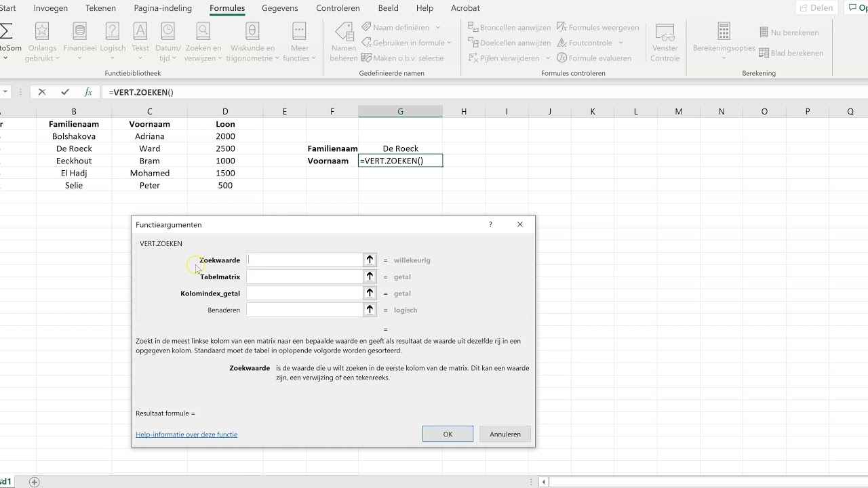Collapse dialog via Kolomindex_getal range selector arrow

370,293
